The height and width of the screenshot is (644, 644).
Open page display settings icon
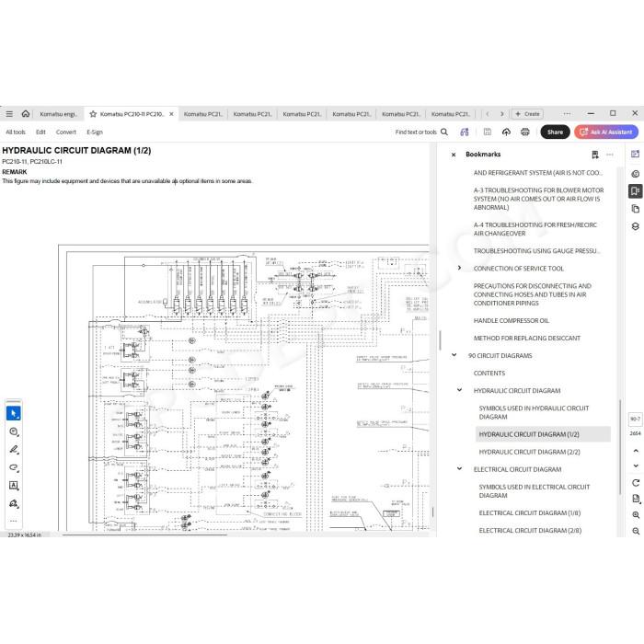coord(636,499)
